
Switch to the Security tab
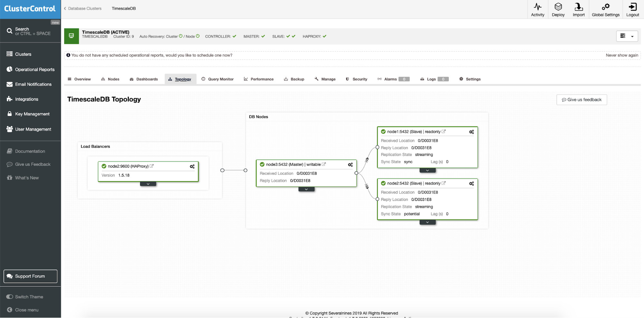(x=356, y=79)
